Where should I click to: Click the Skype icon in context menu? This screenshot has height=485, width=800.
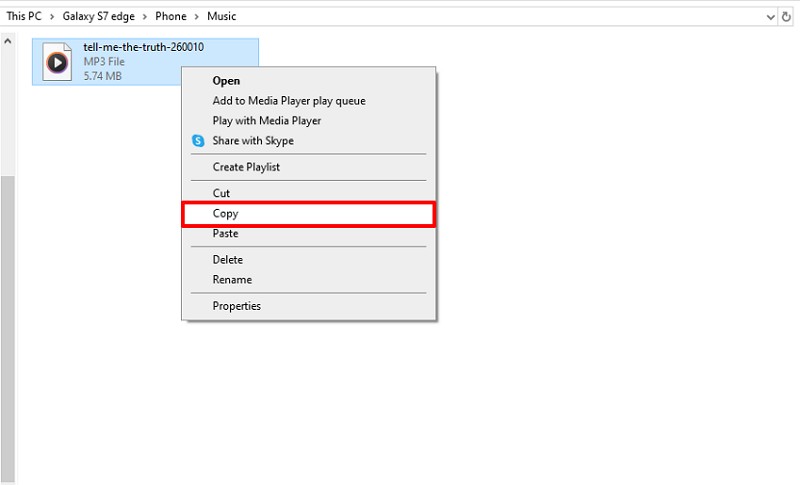(x=198, y=141)
